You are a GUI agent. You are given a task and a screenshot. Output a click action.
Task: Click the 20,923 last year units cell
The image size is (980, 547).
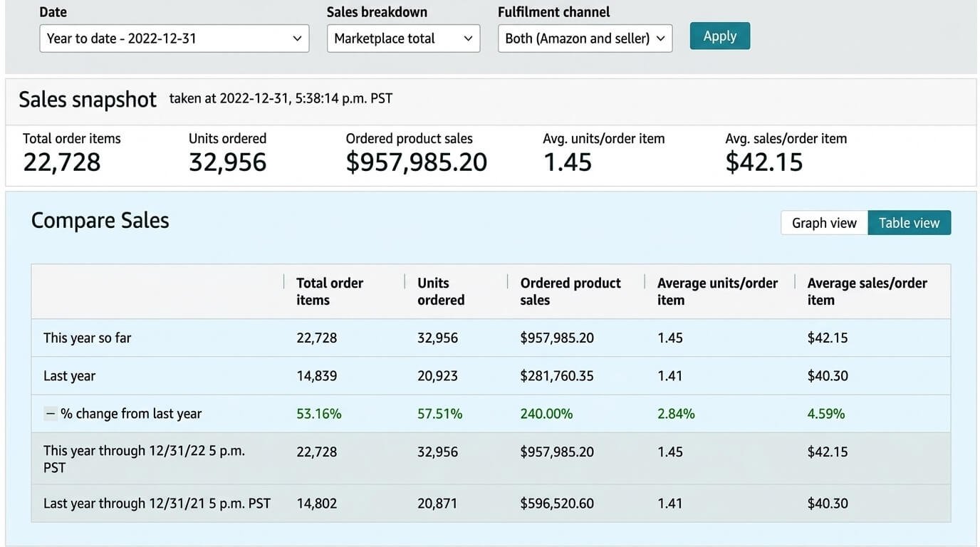pyautogui.click(x=437, y=376)
